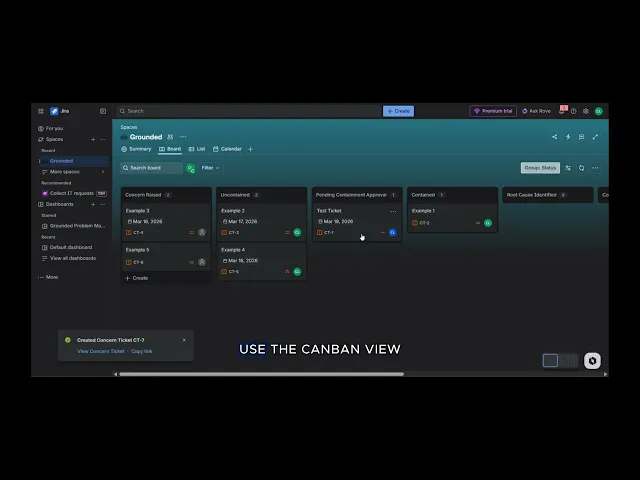Image resolution: width=640 pixels, height=480 pixels.
Task: Open the Example 5 card
Action: point(166,256)
